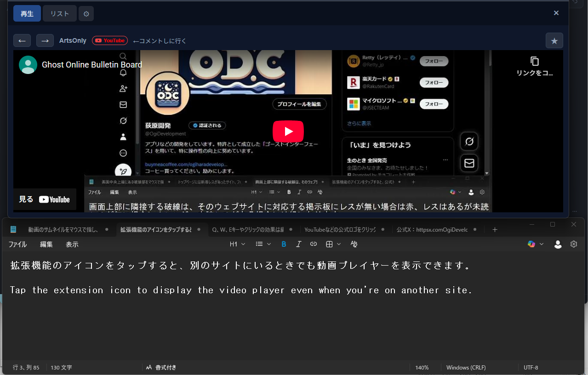Click the star bookmark icon in top bar
The height and width of the screenshot is (375, 588).
coord(554,40)
